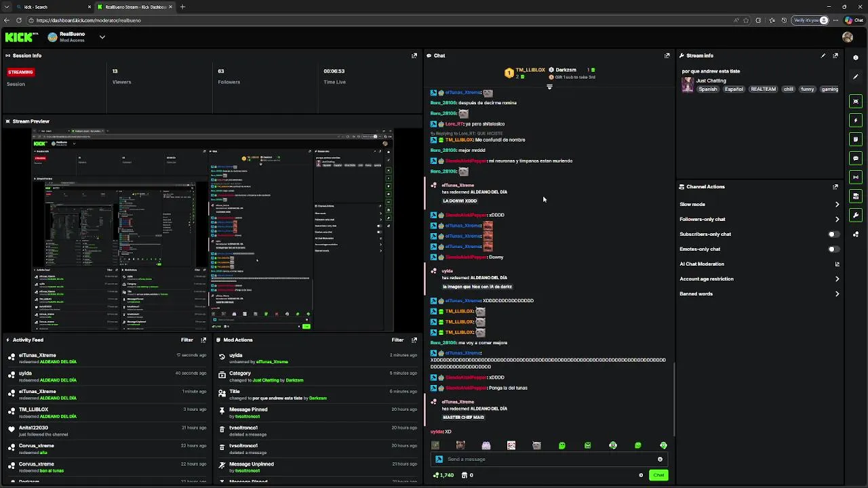The image size is (868, 488).
Task: Open the emoji picker in message box
Action: click(660, 459)
